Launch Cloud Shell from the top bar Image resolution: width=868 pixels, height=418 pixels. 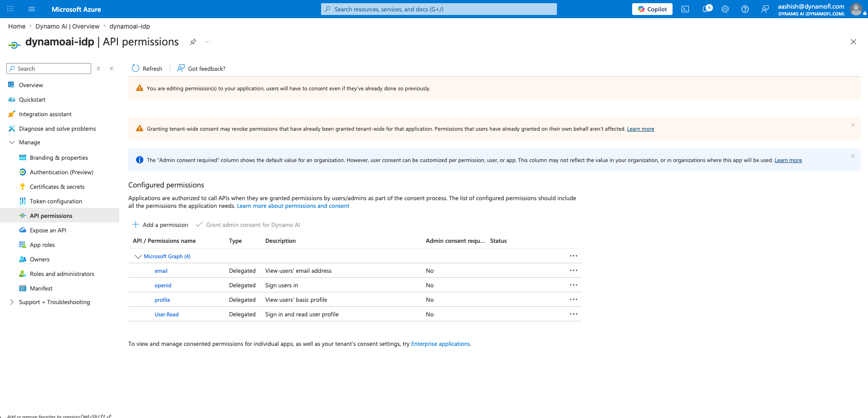click(x=685, y=9)
